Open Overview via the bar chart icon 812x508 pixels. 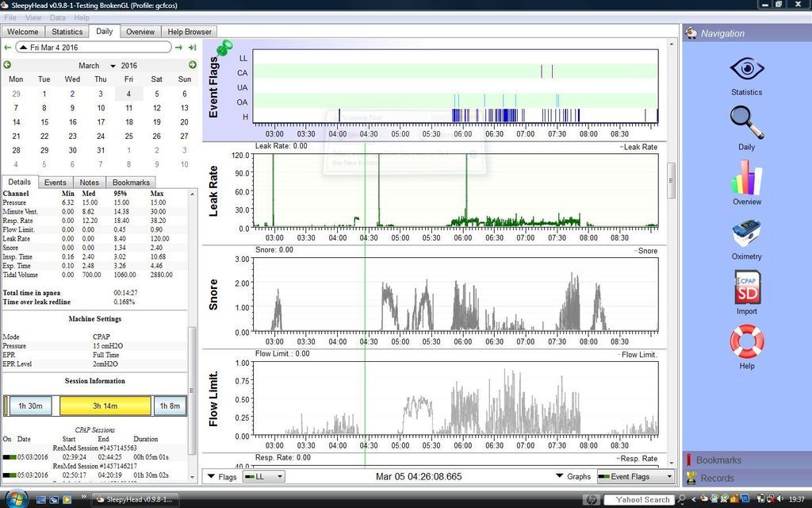746,177
